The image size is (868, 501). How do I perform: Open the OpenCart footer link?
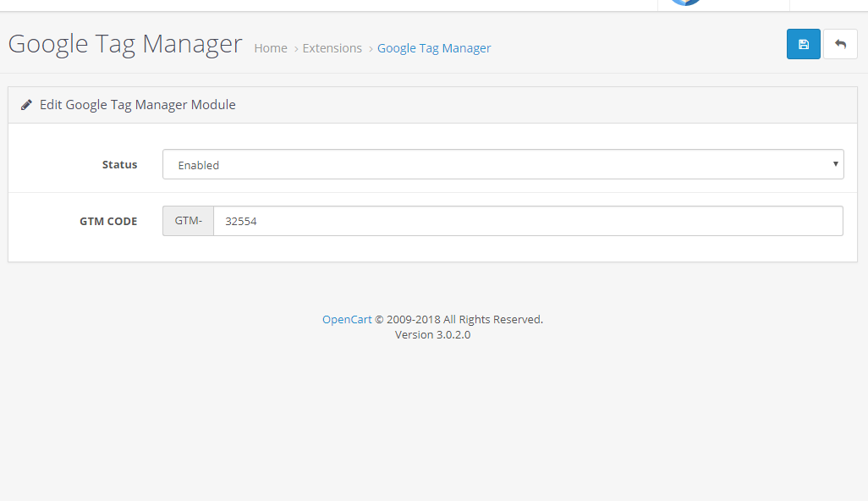coord(347,319)
